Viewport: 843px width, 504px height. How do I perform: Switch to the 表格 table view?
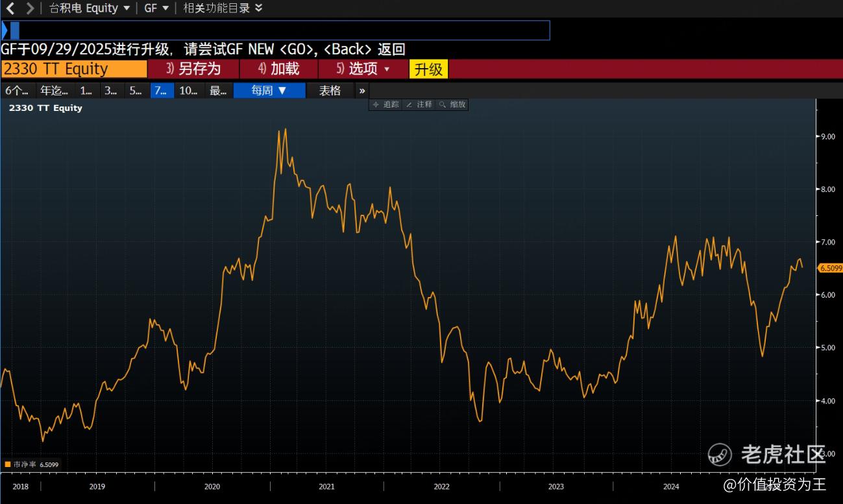tap(330, 91)
